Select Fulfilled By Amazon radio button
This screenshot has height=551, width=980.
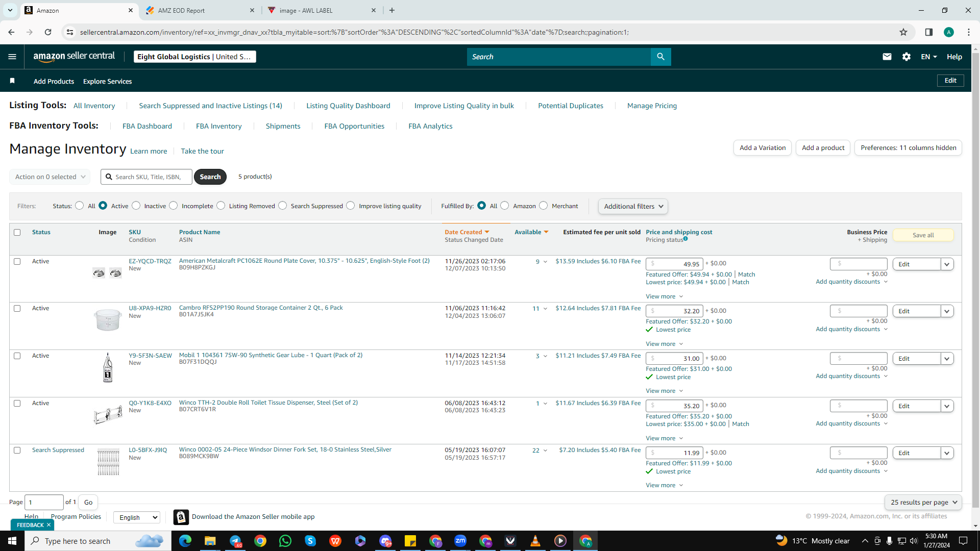coord(505,206)
